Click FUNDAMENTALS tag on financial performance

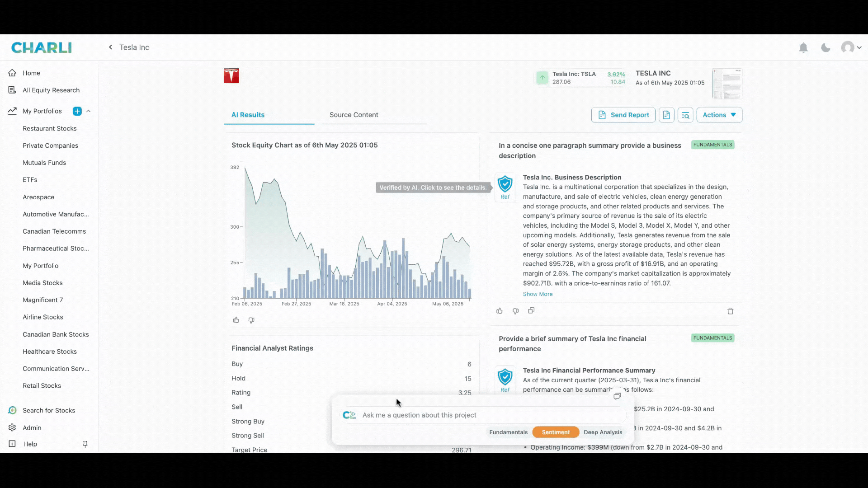point(712,338)
